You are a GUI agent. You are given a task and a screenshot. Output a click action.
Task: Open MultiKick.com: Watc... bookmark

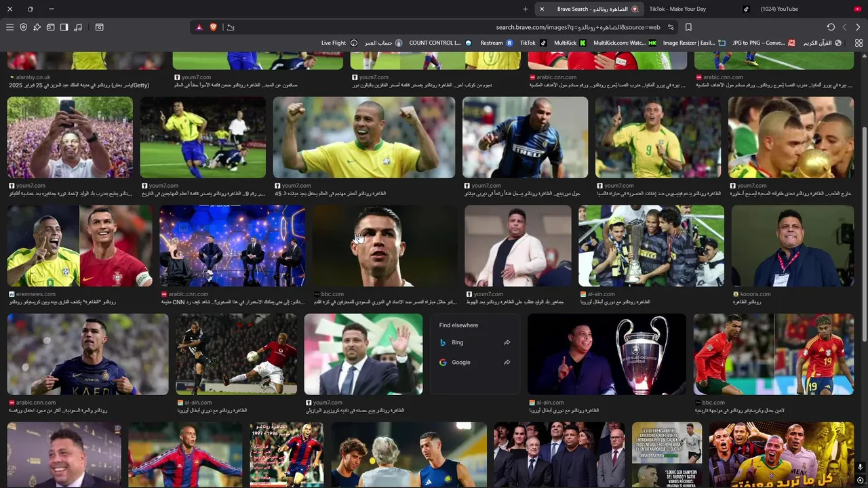click(x=625, y=43)
